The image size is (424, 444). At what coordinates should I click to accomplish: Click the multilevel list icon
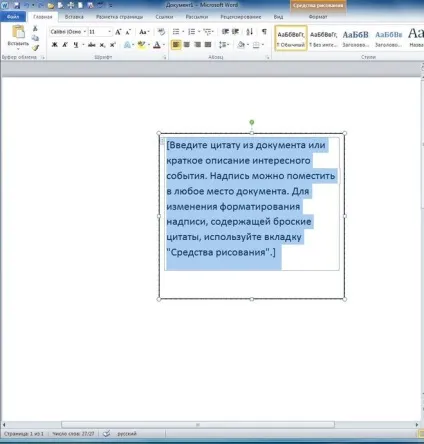pos(207,32)
